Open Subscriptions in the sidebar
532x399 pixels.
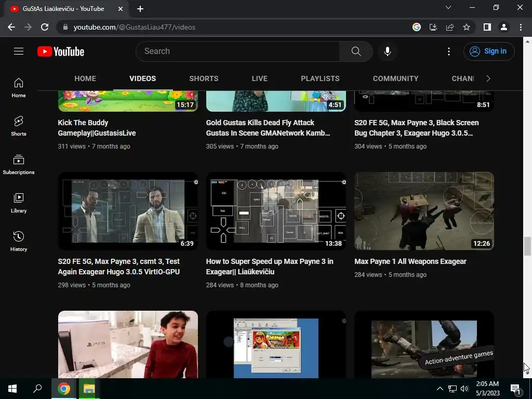(19, 165)
